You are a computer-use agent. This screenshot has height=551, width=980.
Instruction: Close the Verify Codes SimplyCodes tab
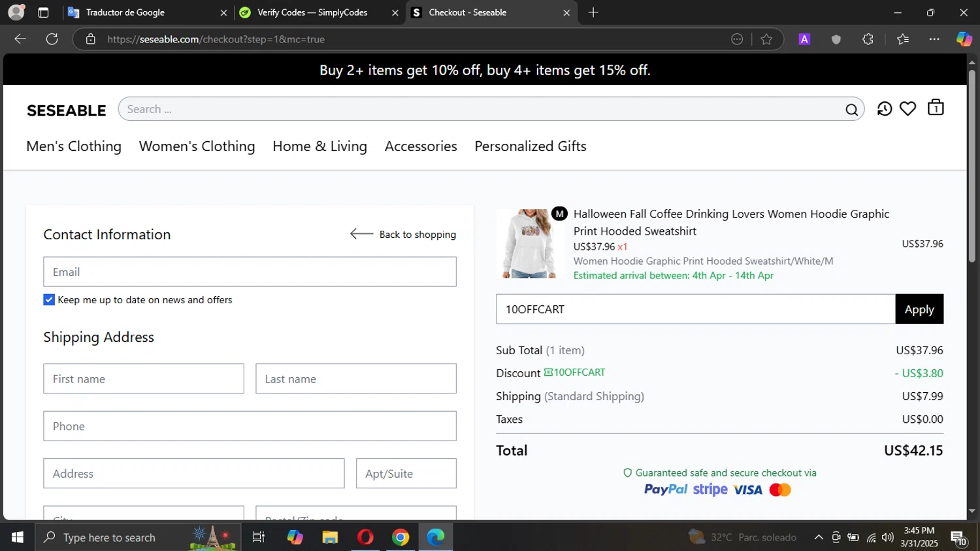coord(395,12)
